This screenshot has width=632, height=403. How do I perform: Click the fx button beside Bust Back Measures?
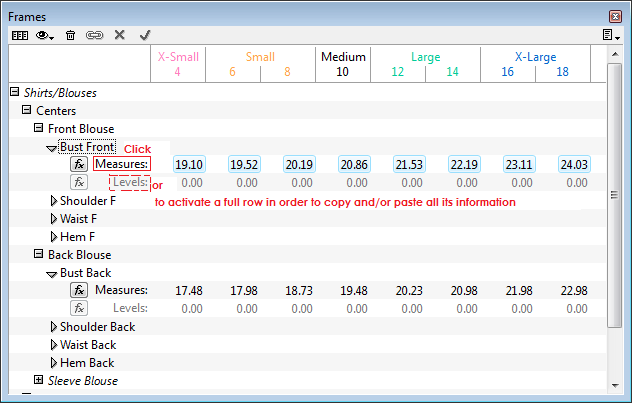[x=79, y=290]
